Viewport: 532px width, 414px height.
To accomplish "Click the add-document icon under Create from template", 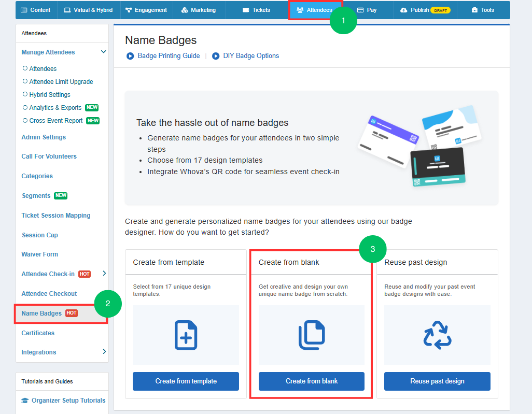I will (186, 335).
